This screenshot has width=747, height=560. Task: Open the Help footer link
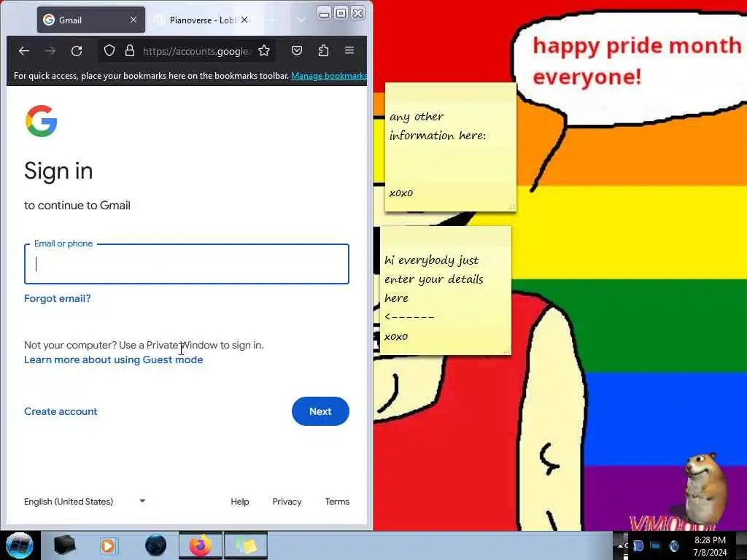[239, 502]
